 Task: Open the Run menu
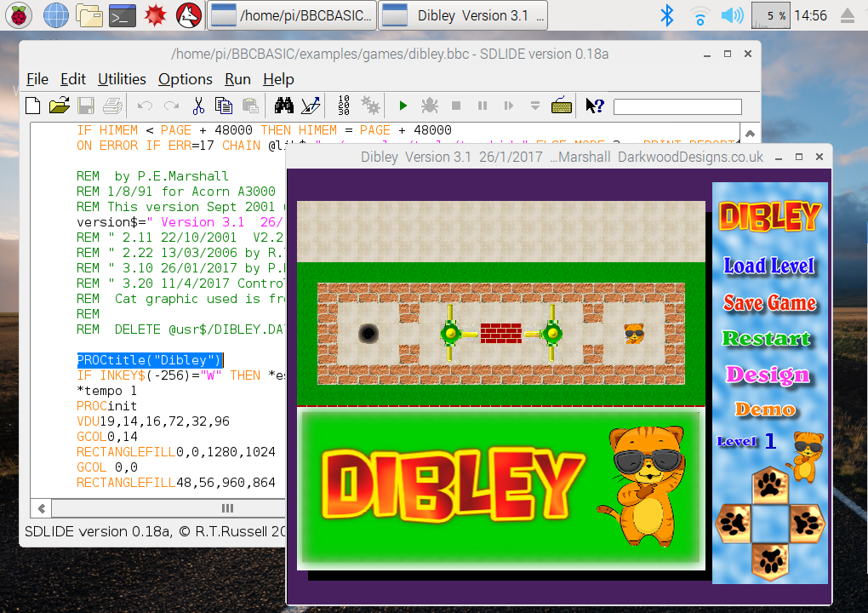tap(237, 79)
